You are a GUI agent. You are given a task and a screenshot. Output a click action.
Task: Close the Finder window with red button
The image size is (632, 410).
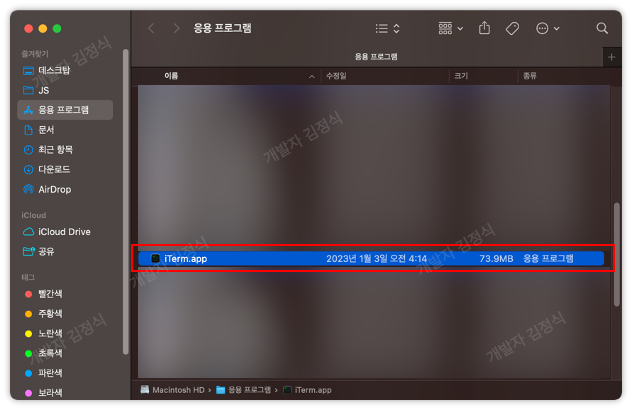point(28,29)
